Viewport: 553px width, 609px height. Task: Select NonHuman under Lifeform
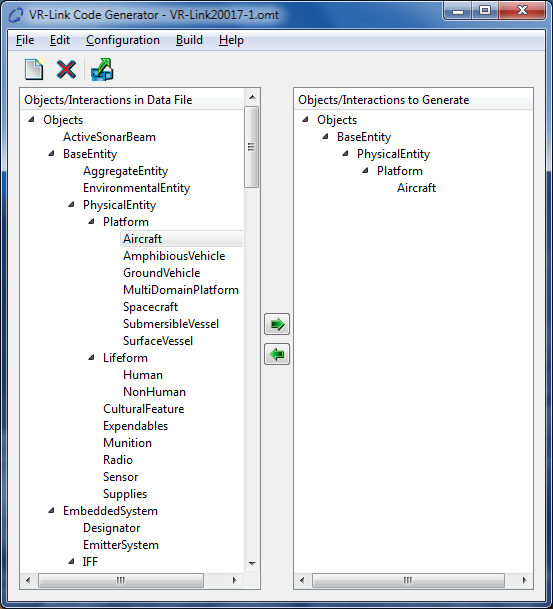[x=154, y=392]
